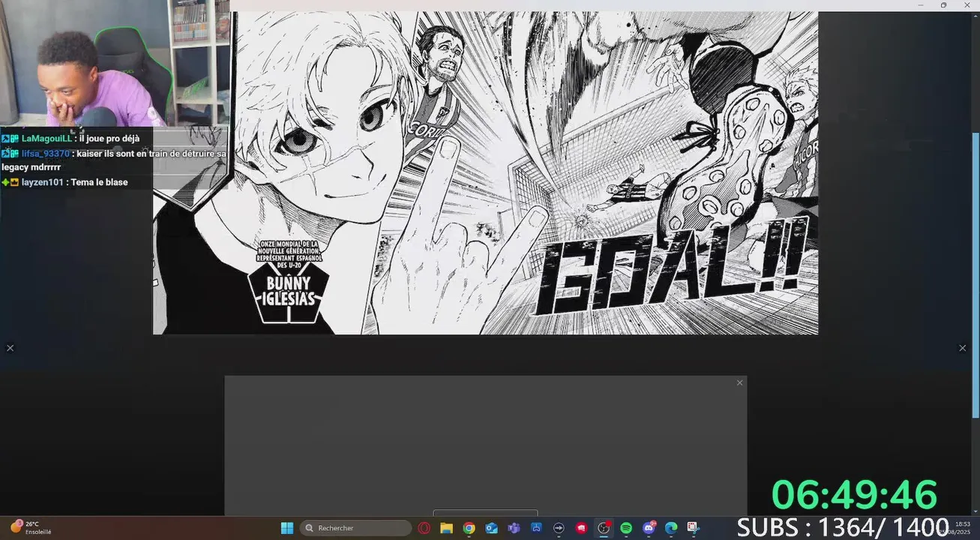Open Discord from the taskbar
The width and height of the screenshot is (980, 540).
pyautogui.click(x=649, y=528)
